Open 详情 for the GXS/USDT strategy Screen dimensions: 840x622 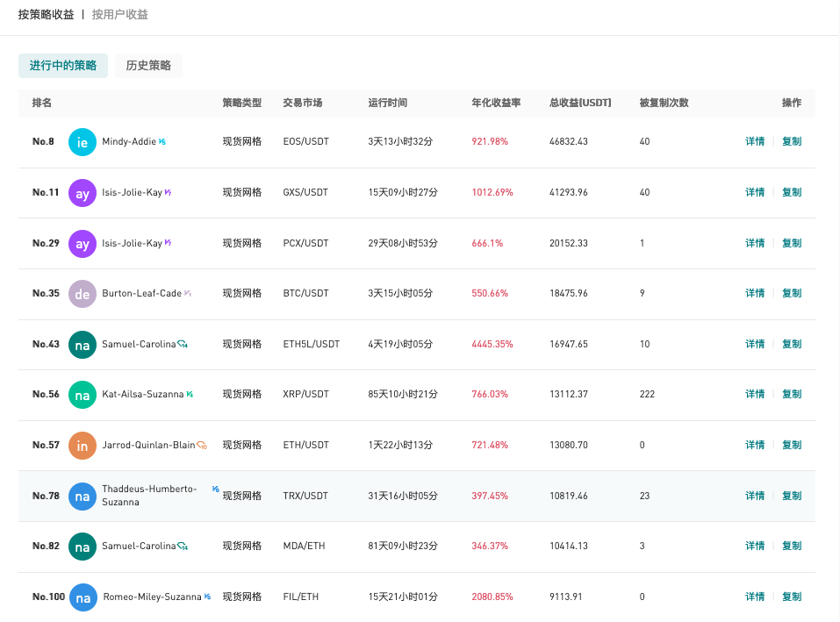point(755,192)
